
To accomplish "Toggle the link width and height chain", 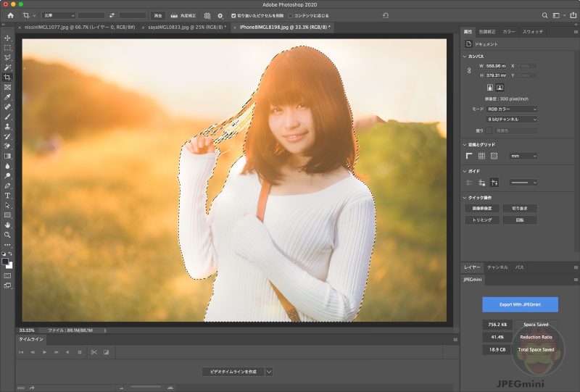I will coord(469,70).
